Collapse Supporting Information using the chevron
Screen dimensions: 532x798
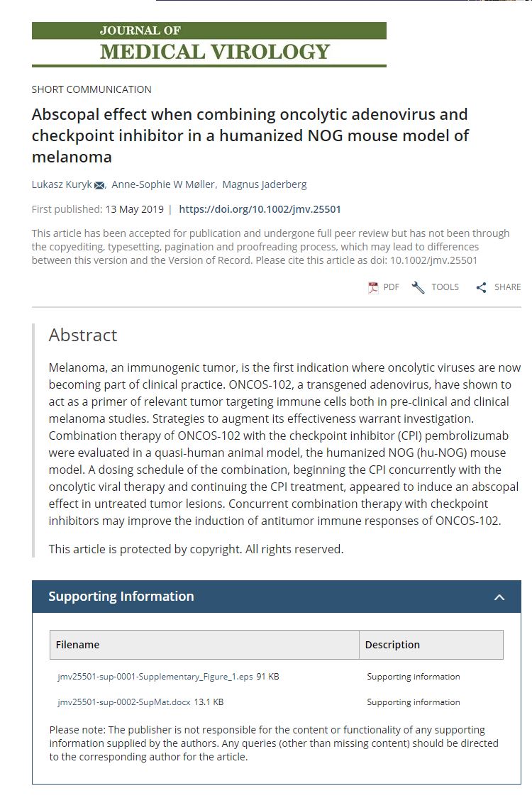pos(499,597)
